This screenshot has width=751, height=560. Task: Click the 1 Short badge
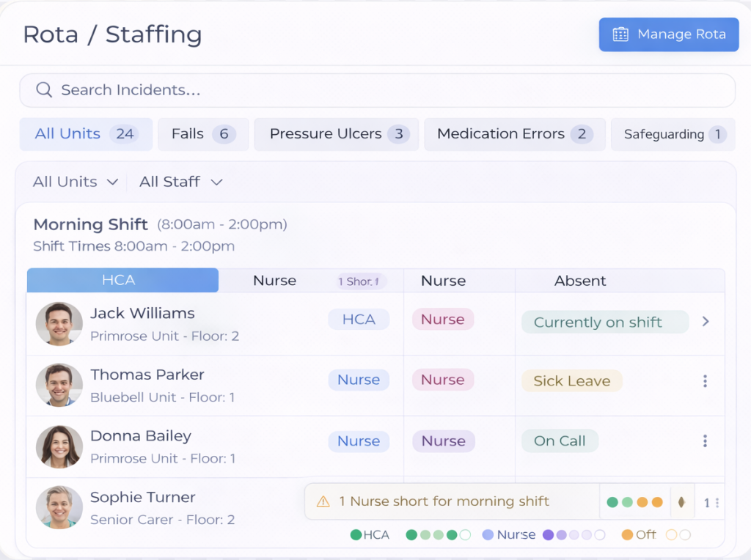click(x=360, y=281)
